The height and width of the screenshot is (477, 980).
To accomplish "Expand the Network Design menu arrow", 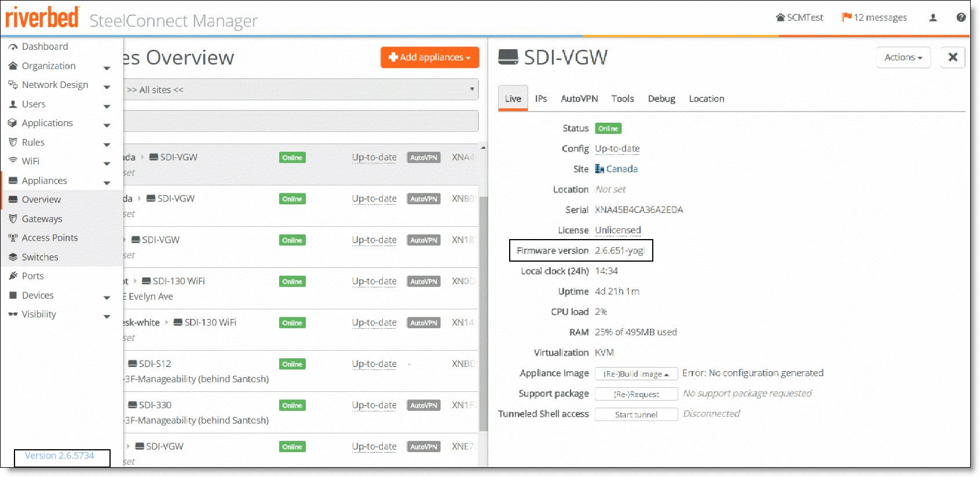I will coord(107,87).
